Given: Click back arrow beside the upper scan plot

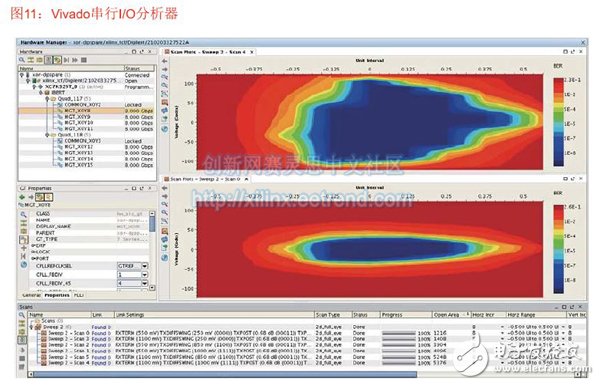Looking at the screenshot, I should (x=165, y=61).
